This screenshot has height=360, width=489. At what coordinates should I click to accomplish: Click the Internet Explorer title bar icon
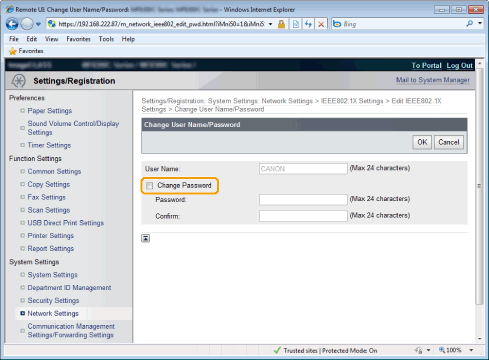(10, 9)
